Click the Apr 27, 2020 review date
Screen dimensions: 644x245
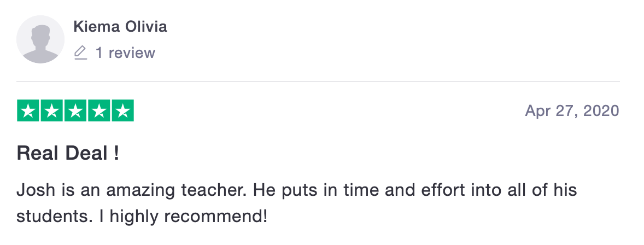(x=572, y=111)
